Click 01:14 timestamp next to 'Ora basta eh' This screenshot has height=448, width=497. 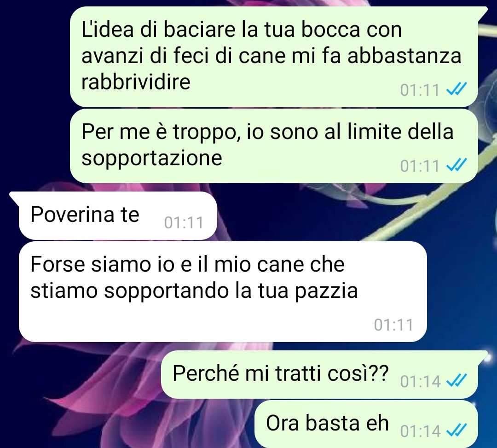coord(420,431)
